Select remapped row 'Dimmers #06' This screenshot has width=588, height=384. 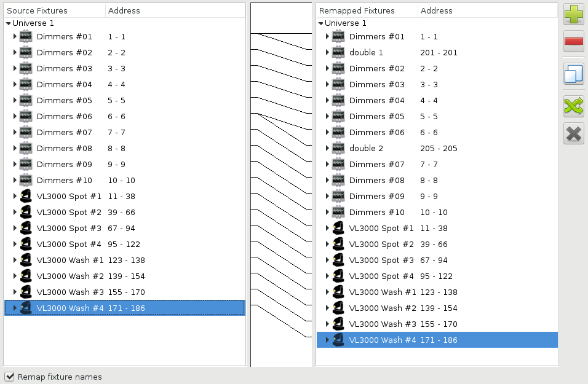click(437, 132)
